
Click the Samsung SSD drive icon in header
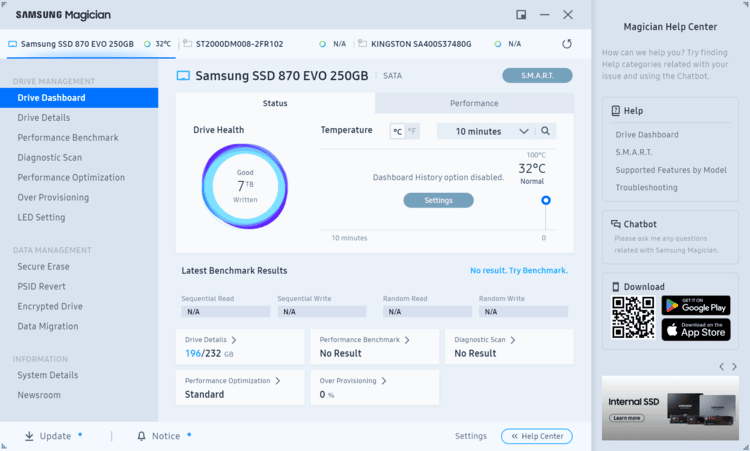coord(183,76)
